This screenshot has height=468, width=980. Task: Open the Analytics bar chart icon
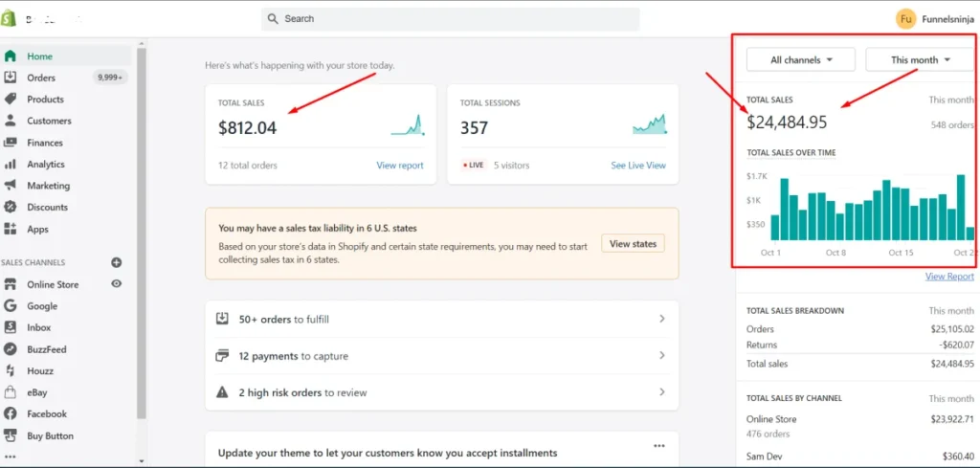10,165
